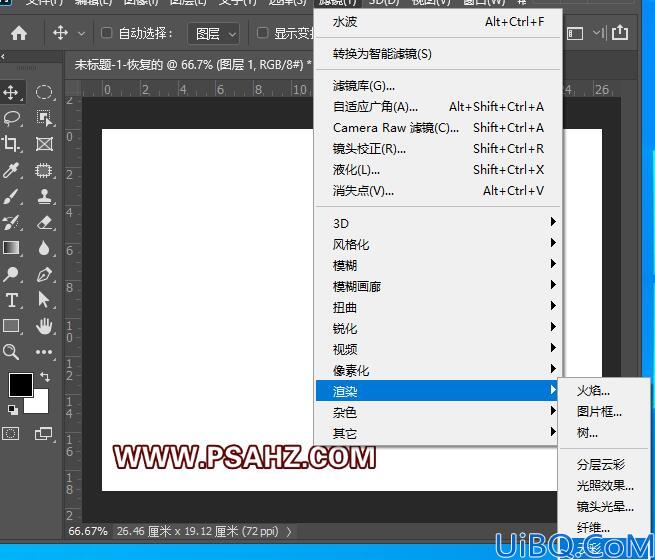Select the Eraser tool
Image resolution: width=655 pixels, height=560 pixels.
click(x=44, y=222)
